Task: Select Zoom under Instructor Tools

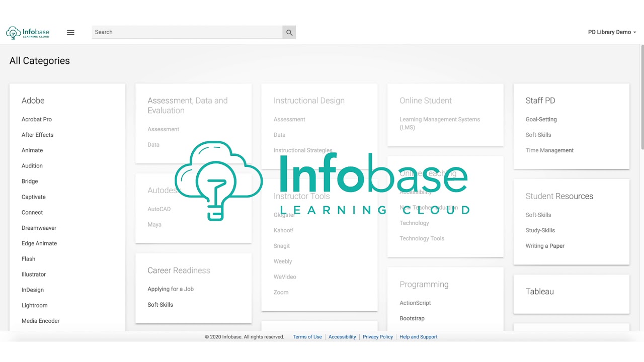Action: point(281,293)
